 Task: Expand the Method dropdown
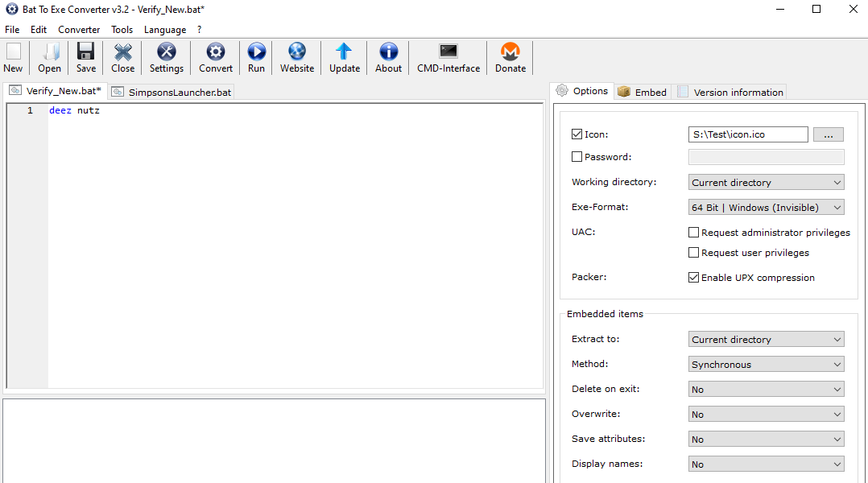pos(767,365)
